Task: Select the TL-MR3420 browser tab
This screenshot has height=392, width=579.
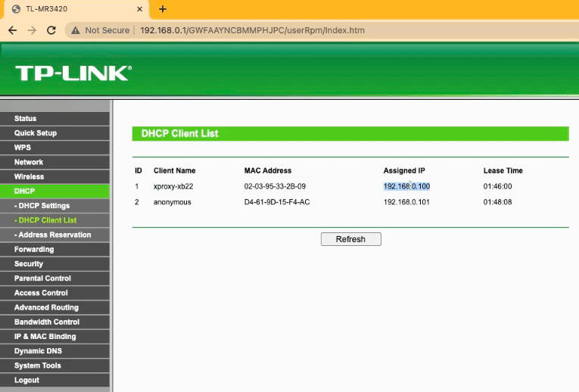Action: 76,9
